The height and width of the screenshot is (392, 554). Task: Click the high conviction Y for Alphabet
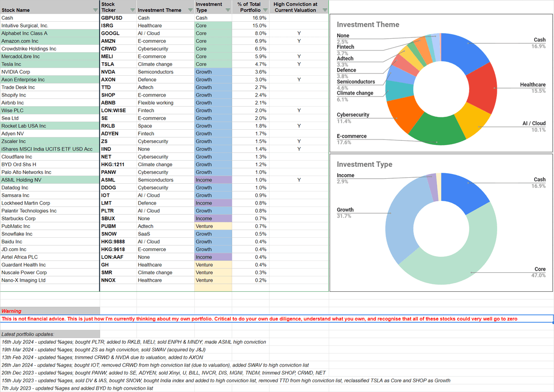299,33
